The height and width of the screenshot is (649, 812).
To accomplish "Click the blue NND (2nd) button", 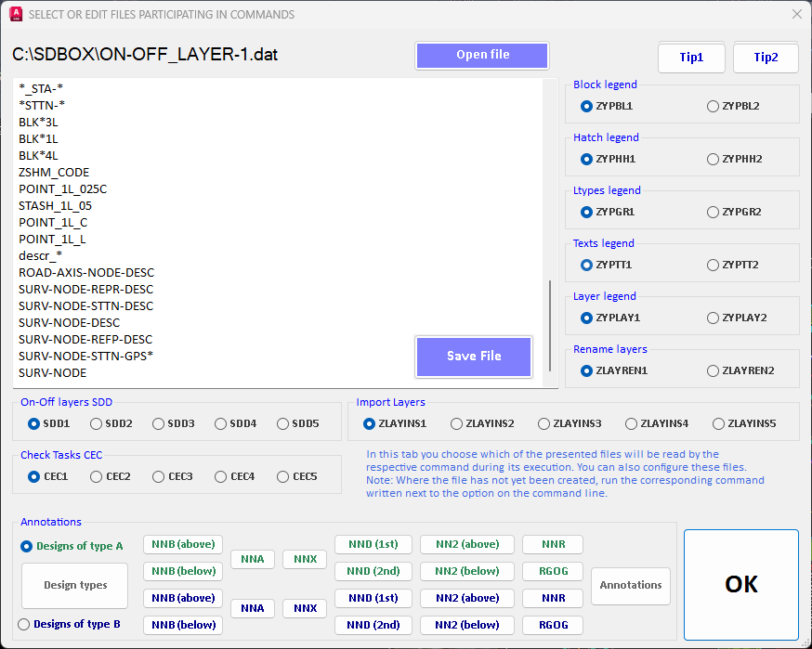I will pos(373,625).
